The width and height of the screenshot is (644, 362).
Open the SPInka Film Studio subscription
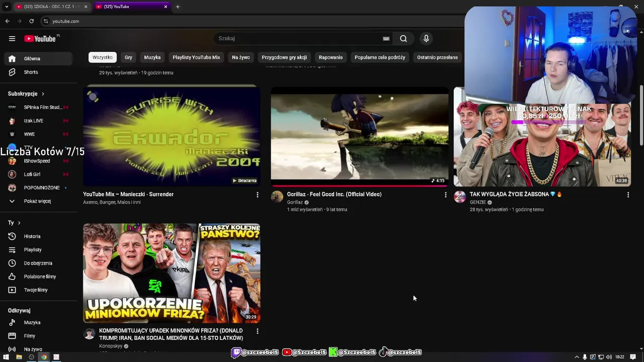(x=39, y=107)
